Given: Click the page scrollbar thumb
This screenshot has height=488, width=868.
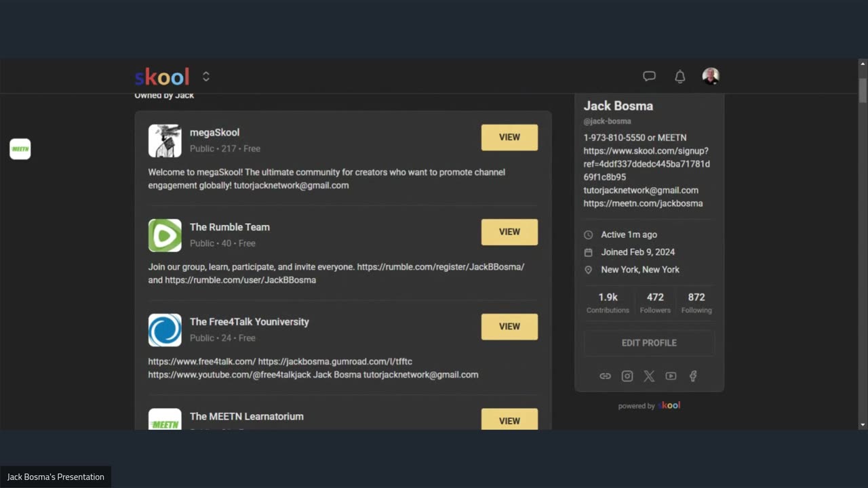Looking at the screenshot, I should [863, 91].
